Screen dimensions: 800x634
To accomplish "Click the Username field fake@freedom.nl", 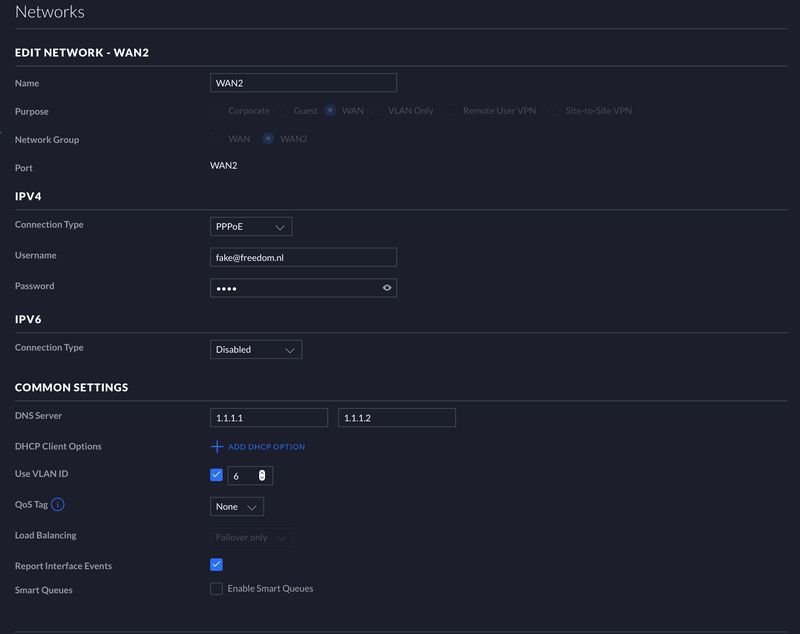I will tap(304, 257).
